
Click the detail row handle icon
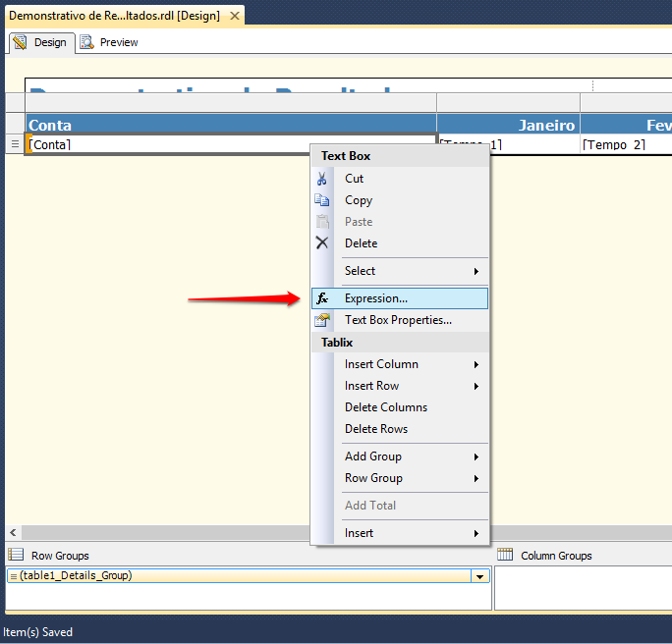[15, 144]
